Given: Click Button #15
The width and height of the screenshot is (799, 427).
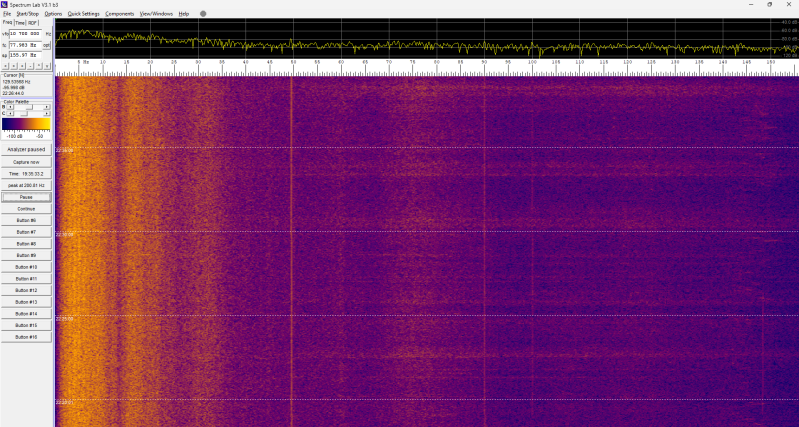Looking at the screenshot, I should (26, 325).
